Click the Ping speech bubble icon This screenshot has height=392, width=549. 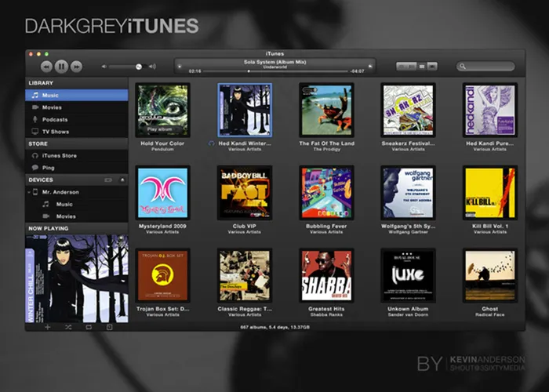pos(35,168)
